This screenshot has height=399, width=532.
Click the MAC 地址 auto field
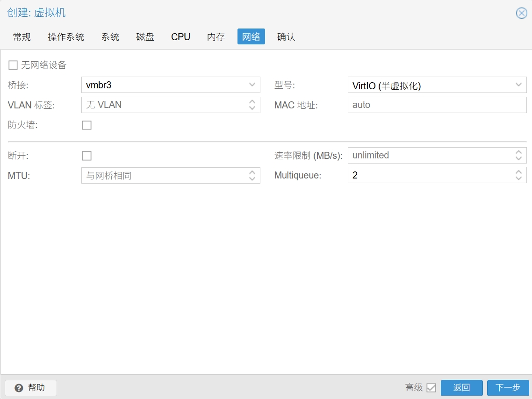click(437, 105)
